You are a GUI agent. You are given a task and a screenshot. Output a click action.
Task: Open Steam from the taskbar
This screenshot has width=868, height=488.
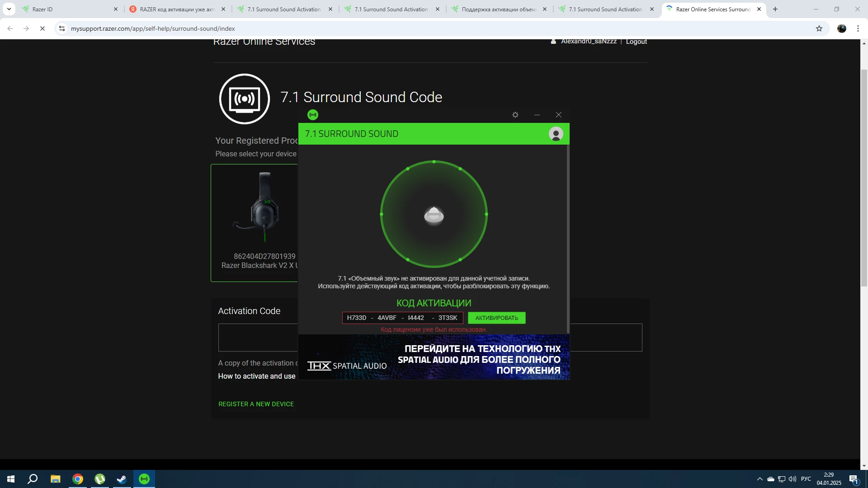pos(122,479)
